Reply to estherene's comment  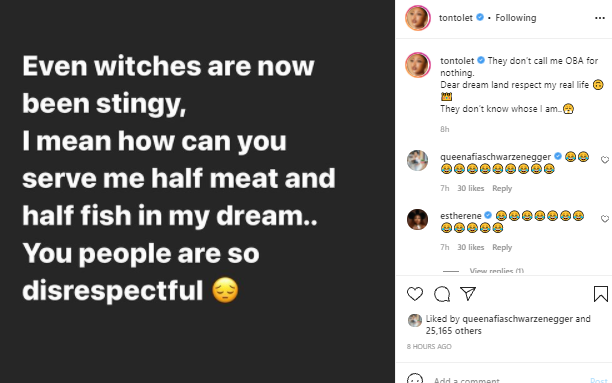(x=502, y=247)
